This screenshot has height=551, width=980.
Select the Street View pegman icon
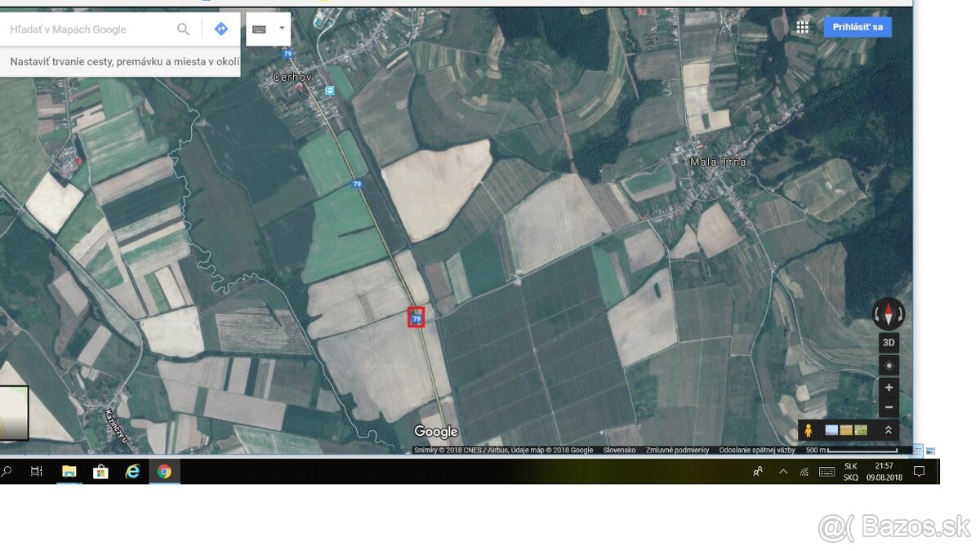pos(808,430)
